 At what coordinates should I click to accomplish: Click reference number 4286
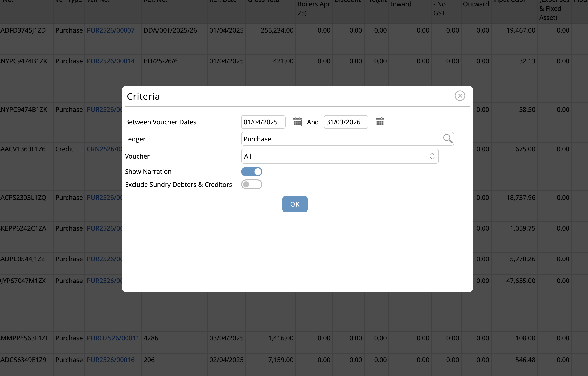click(151, 338)
